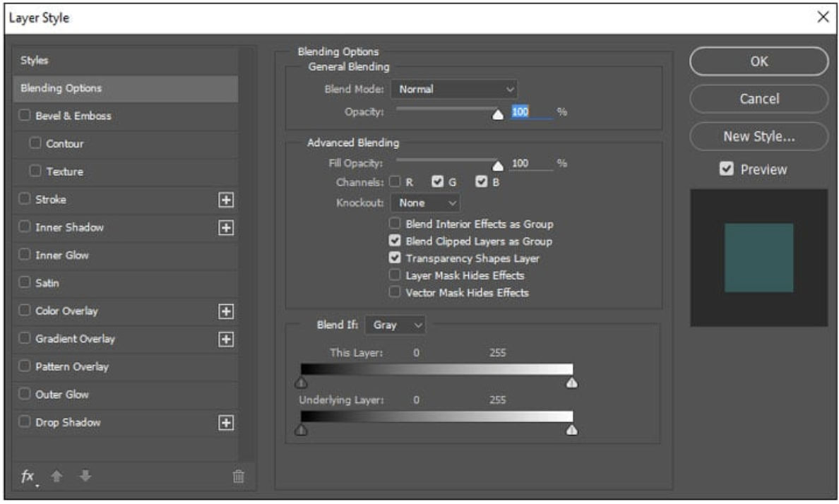Enable Gradient Overlay checkbox
839x504 pixels.
25,337
